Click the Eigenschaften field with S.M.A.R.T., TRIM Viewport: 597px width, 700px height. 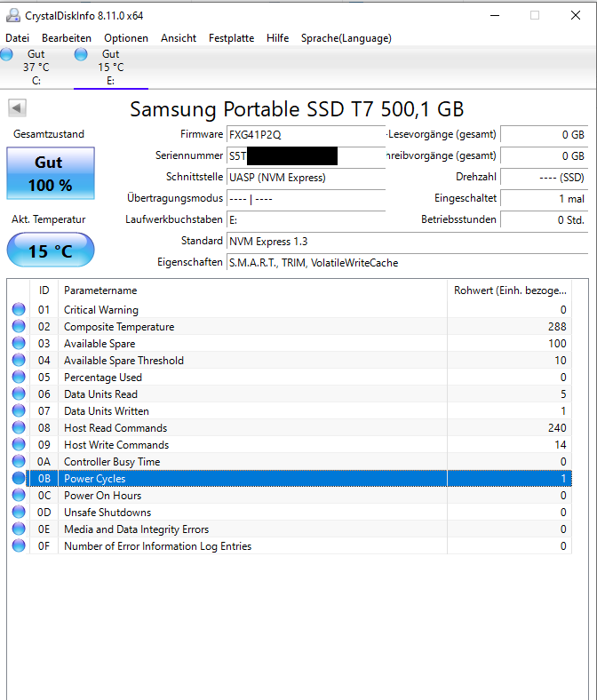407,263
